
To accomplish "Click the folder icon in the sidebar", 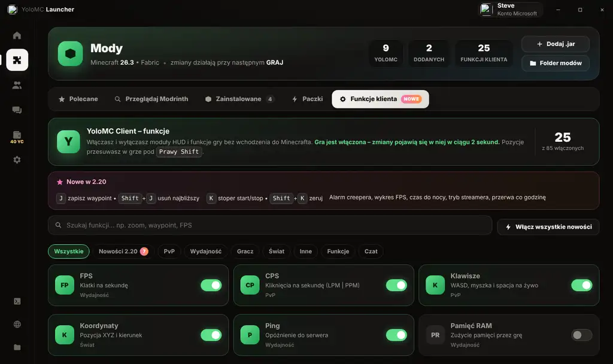I will (x=17, y=347).
